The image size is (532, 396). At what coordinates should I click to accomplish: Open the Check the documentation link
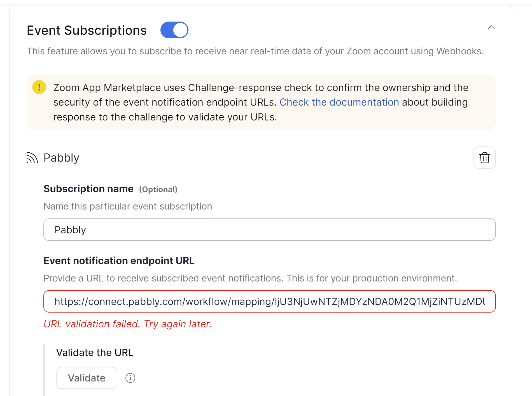click(x=339, y=102)
